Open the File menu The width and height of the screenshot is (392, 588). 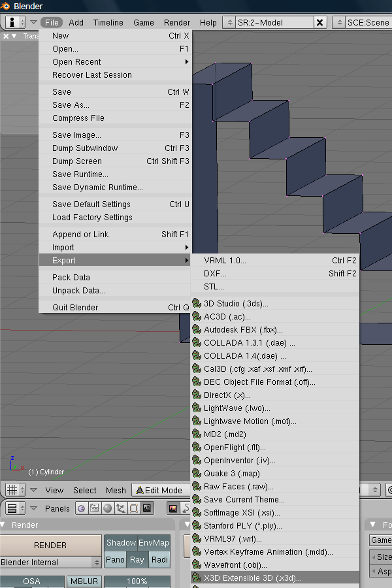tap(52, 22)
